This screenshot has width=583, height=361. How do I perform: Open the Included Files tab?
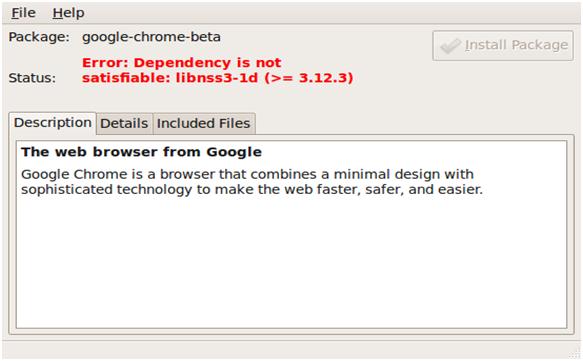[203, 123]
